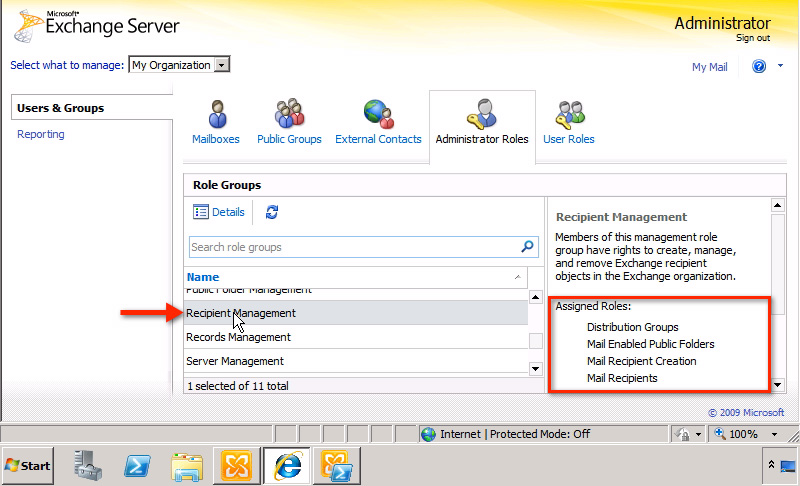Click the Mail Recipient Creation role

click(641, 361)
